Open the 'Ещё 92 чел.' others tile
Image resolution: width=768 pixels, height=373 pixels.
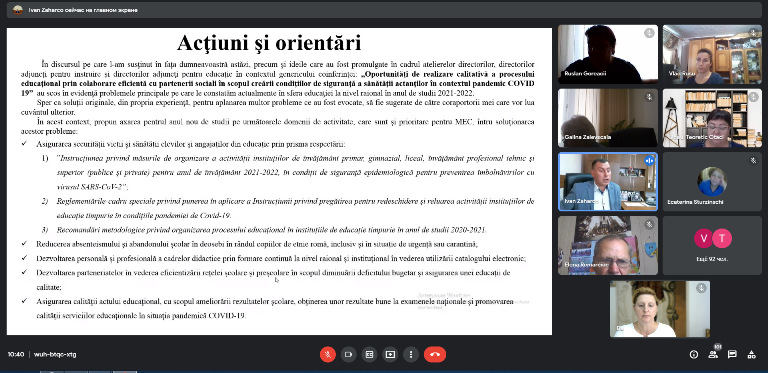click(712, 245)
